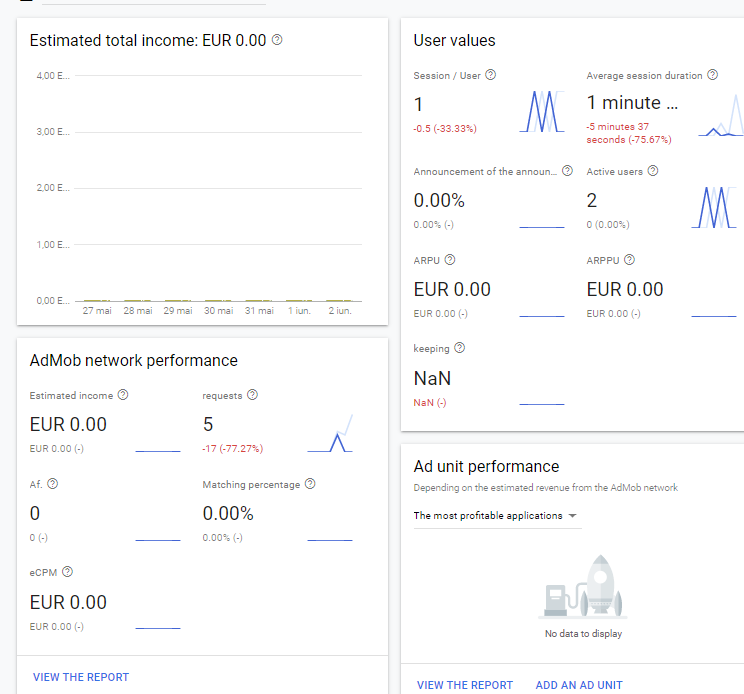Viewport: 744px width, 694px height.
Task: Click ADD AN AD UNIT link
Action: [579, 685]
